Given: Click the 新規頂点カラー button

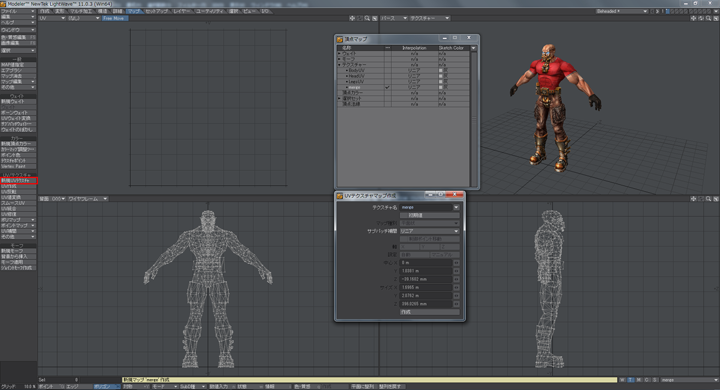Looking at the screenshot, I should (x=18, y=144).
